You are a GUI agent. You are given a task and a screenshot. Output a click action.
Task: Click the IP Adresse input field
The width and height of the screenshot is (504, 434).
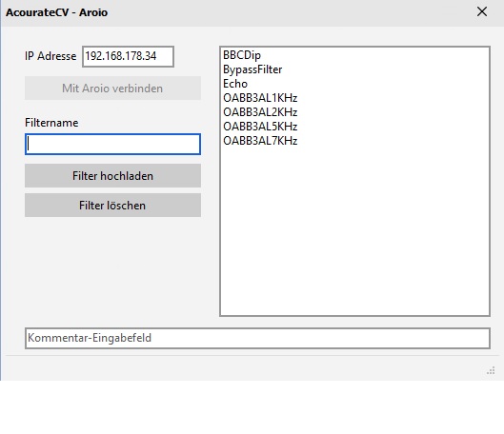pyautogui.click(x=128, y=56)
